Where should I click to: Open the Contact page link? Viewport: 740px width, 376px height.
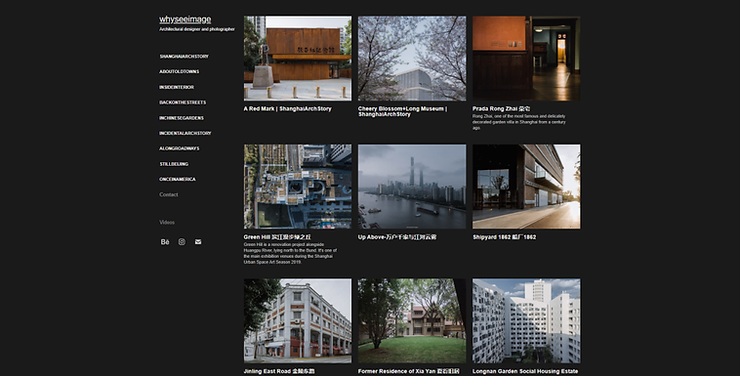tap(168, 194)
